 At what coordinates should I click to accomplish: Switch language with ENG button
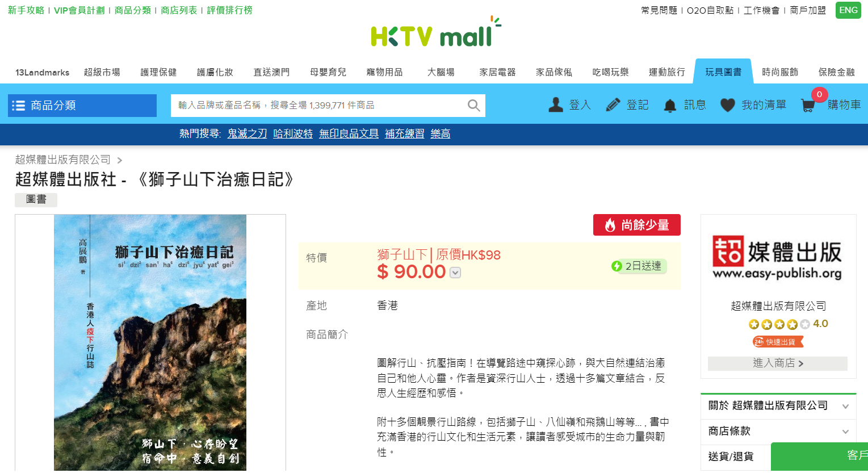848,10
